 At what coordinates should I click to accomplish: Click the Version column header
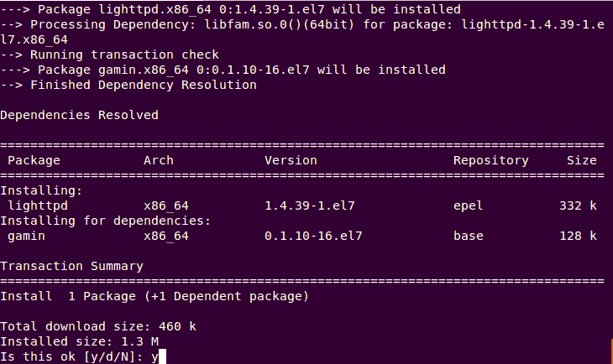291,160
